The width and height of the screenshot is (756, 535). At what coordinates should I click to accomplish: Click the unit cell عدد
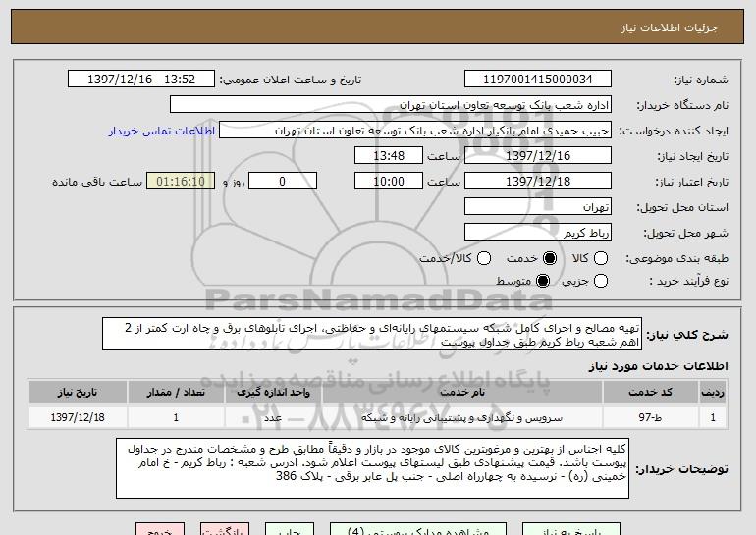click(273, 417)
